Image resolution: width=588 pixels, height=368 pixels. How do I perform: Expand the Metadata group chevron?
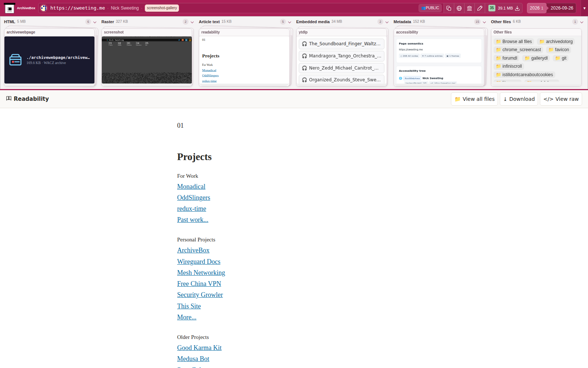pyautogui.click(x=484, y=22)
